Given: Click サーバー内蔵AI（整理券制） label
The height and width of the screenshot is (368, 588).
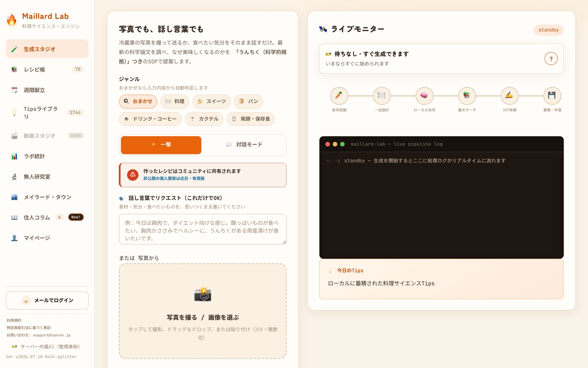Looking at the screenshot, I should coord(50,347).
